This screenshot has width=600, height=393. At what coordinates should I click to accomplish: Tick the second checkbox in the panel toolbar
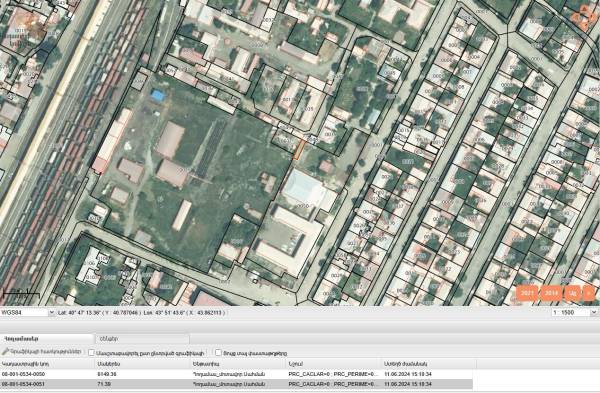click(x=218, y=352)
